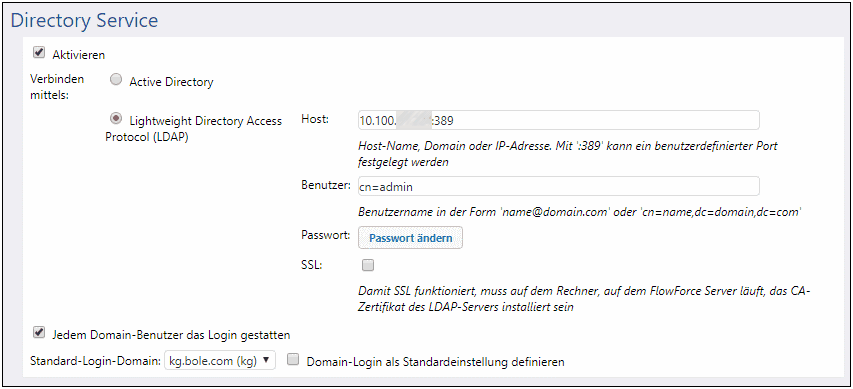Screen dimensions: 853x389
Task: Enable Domain-Login als Standardeinstellung definieren checkbox
Action: click(x=294, y=360)
